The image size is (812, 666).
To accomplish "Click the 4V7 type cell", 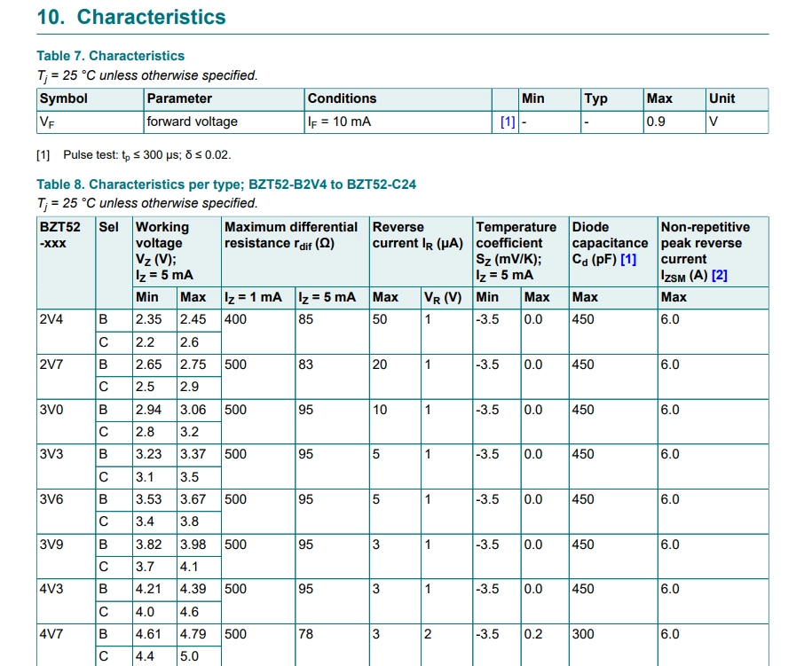I will [x=66, y=646].
